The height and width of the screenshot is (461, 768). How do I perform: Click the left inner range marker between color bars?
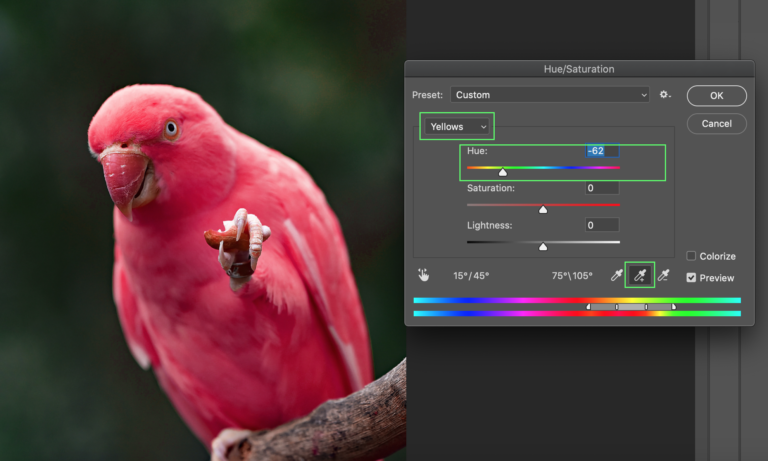(x=617, y=307)
